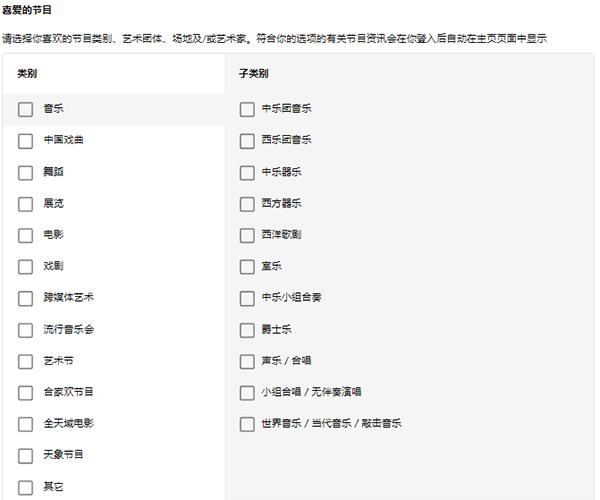The width and height of the screenshot is (600, 500).
Task: Enable the 声乐 / 合唱 checkbox
Action: coord(247,361)
